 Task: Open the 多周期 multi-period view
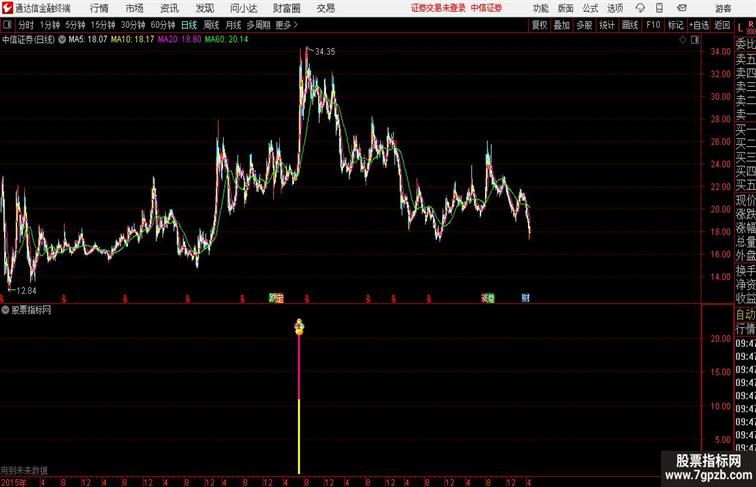point(258,25)
